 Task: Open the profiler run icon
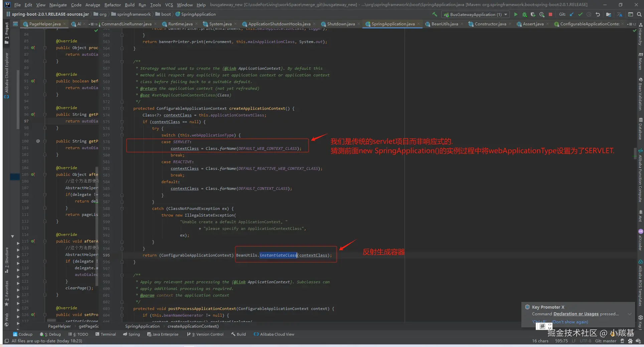[x=541, y=14]
